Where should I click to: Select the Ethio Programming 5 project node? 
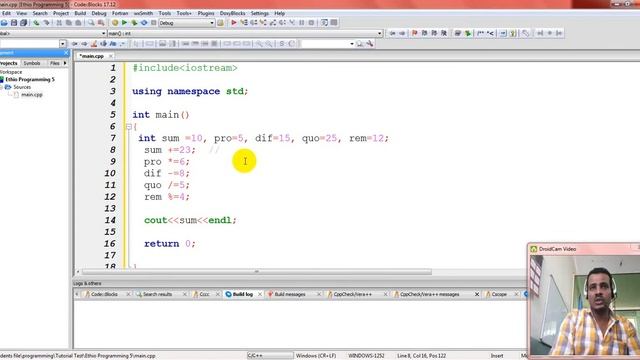pos(30,80)
